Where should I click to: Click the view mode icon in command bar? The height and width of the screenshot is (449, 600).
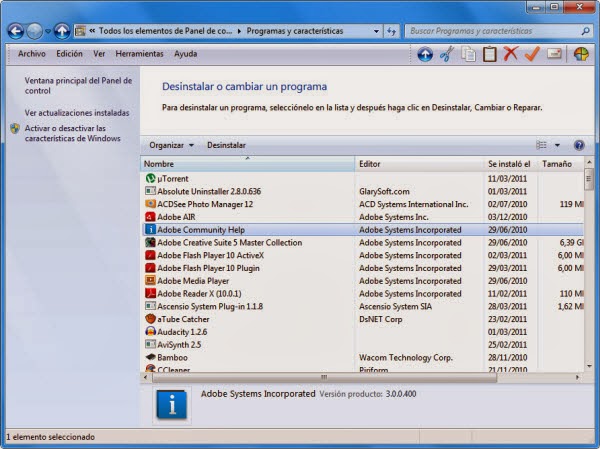tap(541, 145)
